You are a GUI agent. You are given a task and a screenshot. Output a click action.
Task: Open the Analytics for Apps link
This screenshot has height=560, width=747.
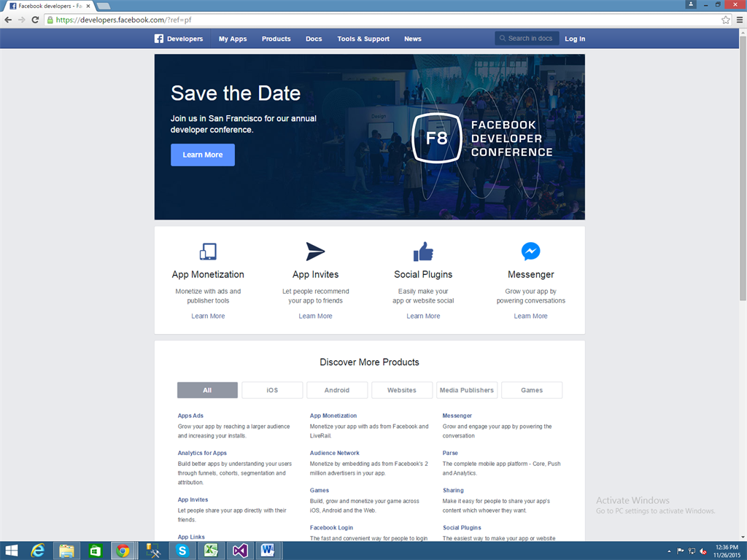coord(202,453)
